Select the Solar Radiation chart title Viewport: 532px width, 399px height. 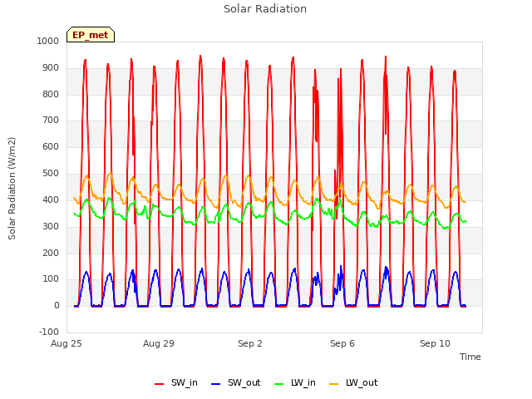click(265, 9)
